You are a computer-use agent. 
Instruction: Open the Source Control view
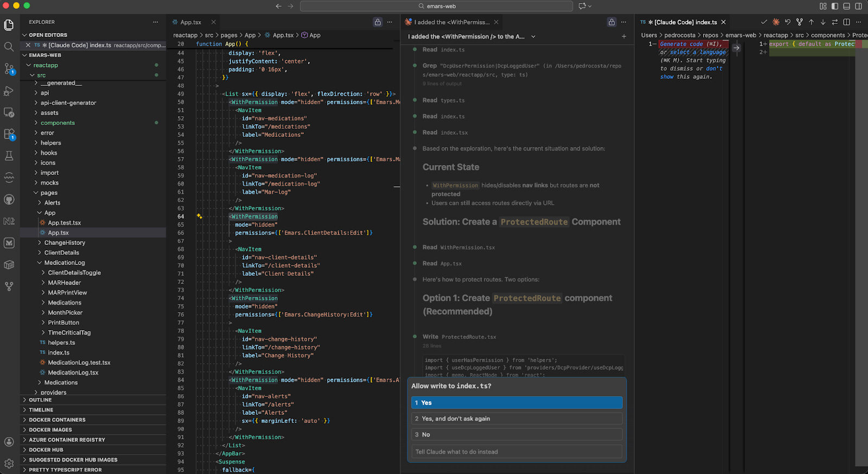(x=9, y=69)
